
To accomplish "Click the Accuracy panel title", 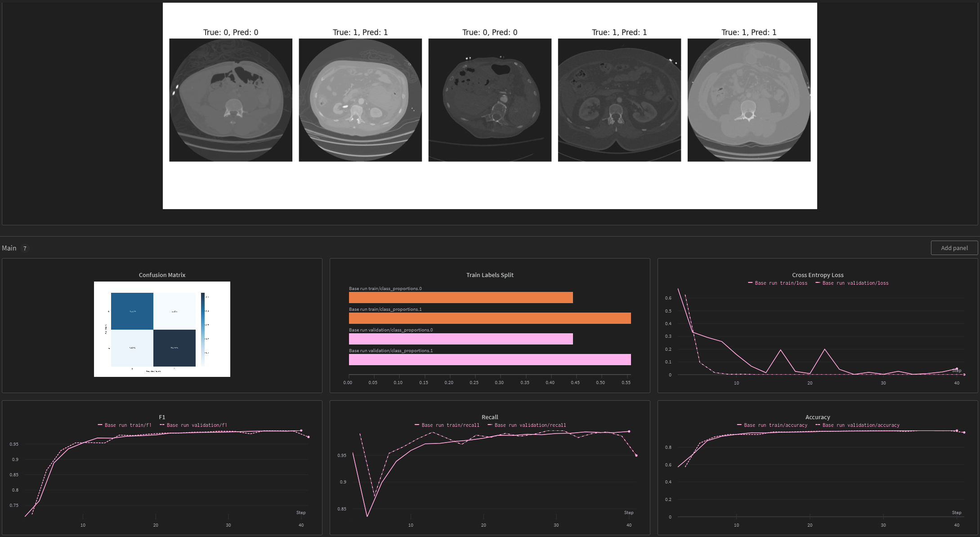I will point(818,417).
